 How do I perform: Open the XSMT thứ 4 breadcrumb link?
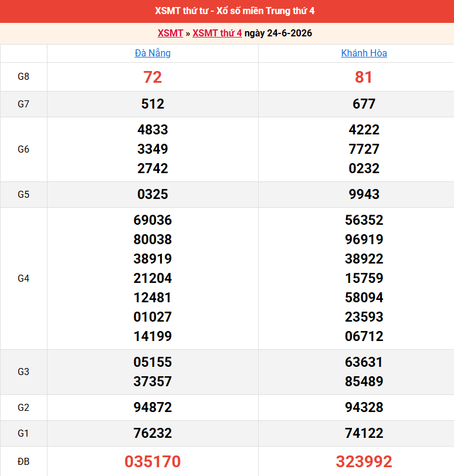[217, 33]
